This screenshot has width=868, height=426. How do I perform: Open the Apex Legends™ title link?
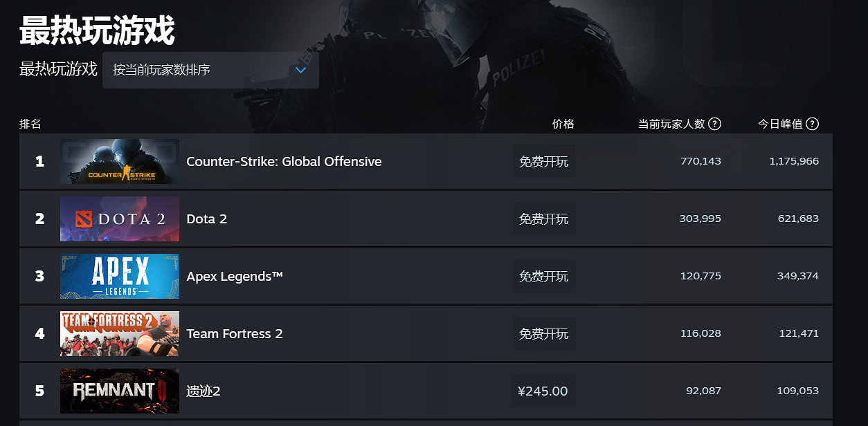pyautogui.click(x=235, y=276)
